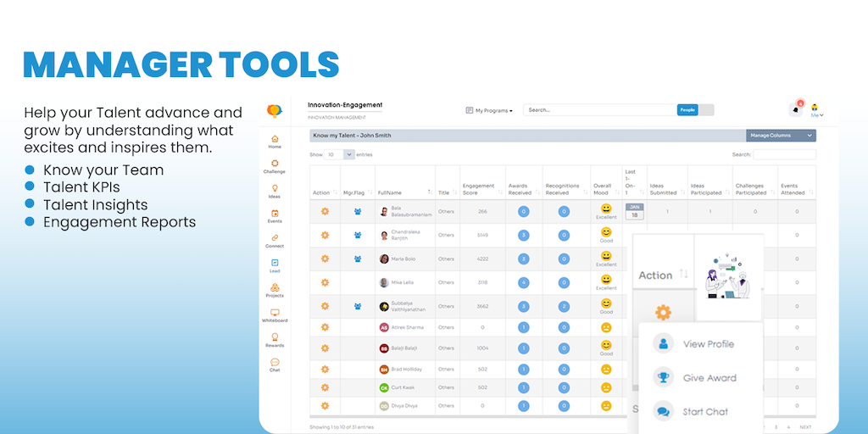Image resolution: width=868 pixels, height=434 pixels.
Task: Click action gear for Maria Bolo
Action: coord(325,259)
